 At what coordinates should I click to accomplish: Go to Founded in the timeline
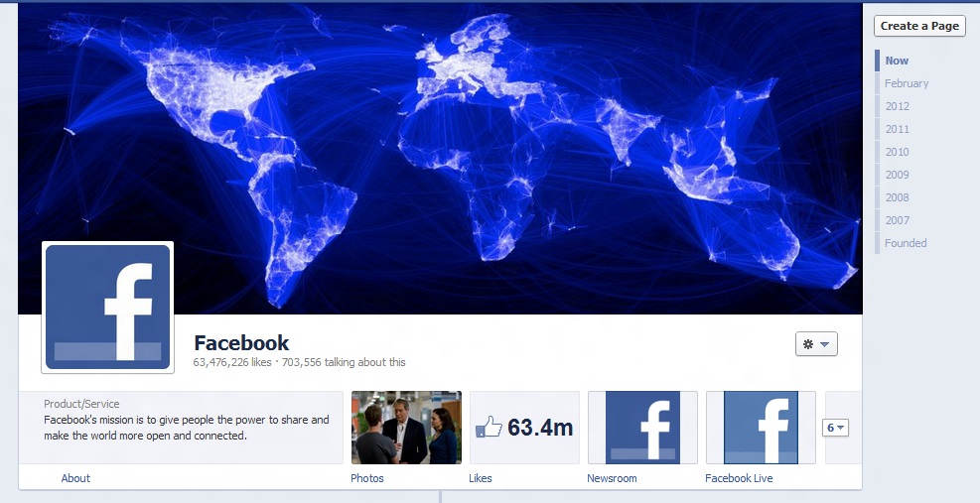(906, 243)
